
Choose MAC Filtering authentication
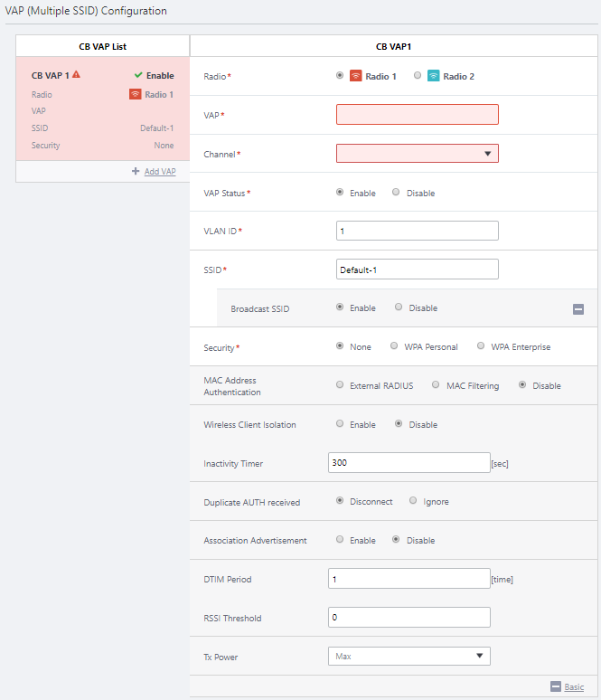click(x=436, y=385)
